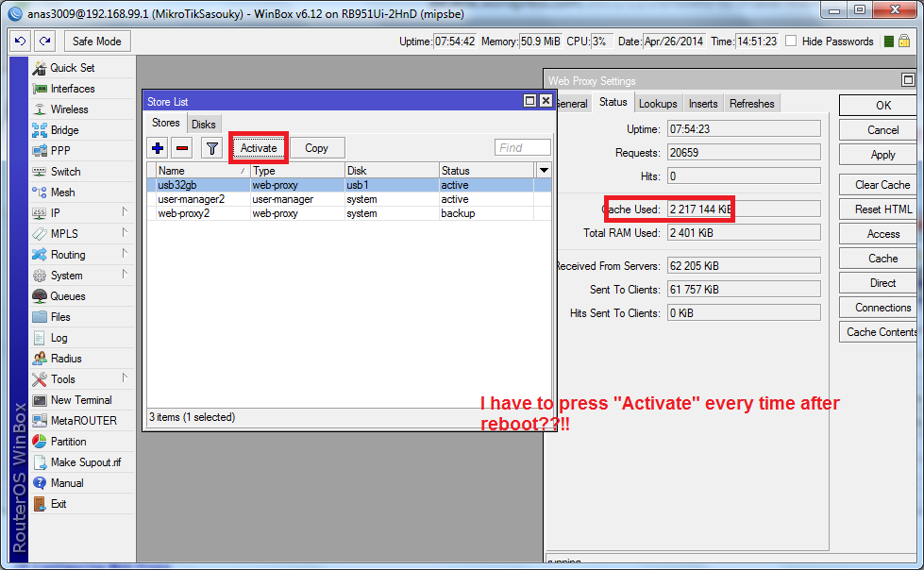Screen dimensions: 924x570
Task: Sort by the Type column header
Action: [x=297, y=171]
